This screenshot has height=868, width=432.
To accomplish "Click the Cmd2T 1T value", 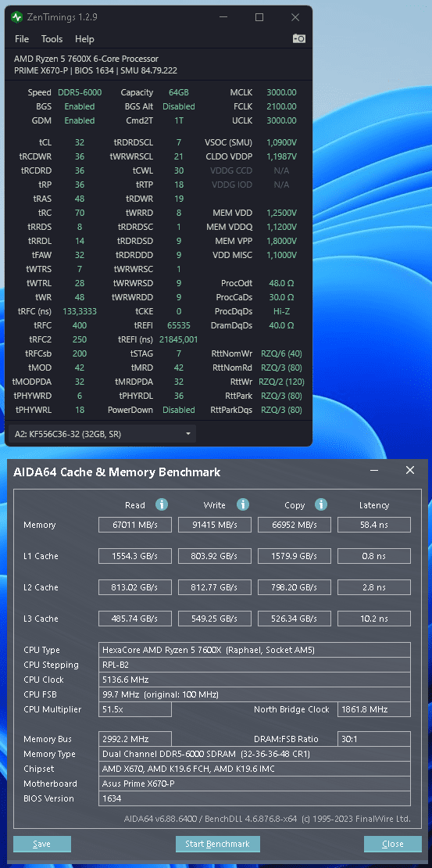I will 179,120.
